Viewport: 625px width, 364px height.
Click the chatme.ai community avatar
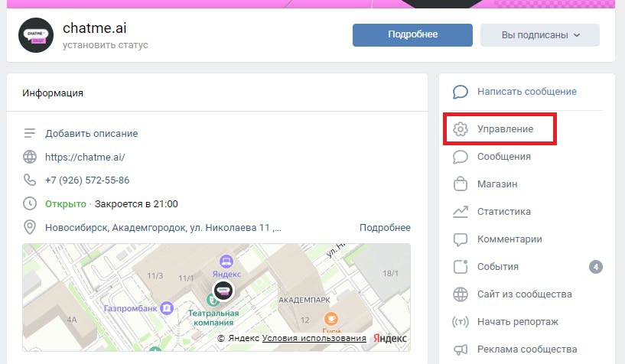pyautogui.click(x=36, y=35)
